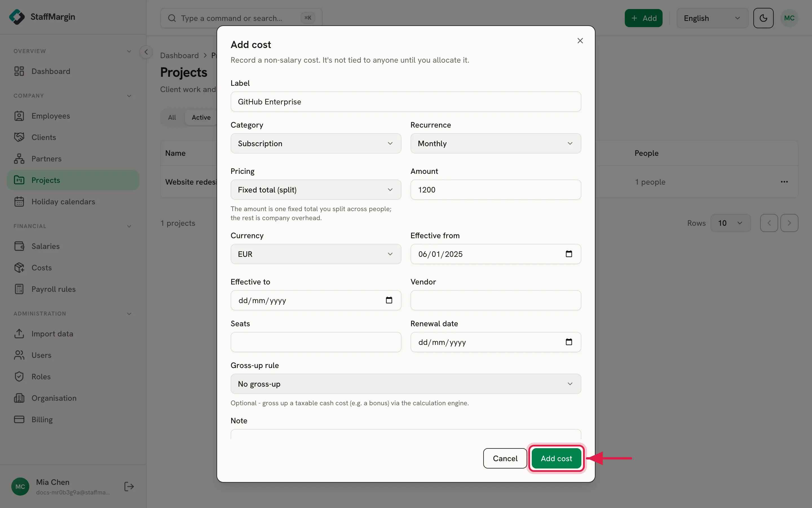
Task: Click the Dashboard breadcrumb link
Action: click(179, 55)
